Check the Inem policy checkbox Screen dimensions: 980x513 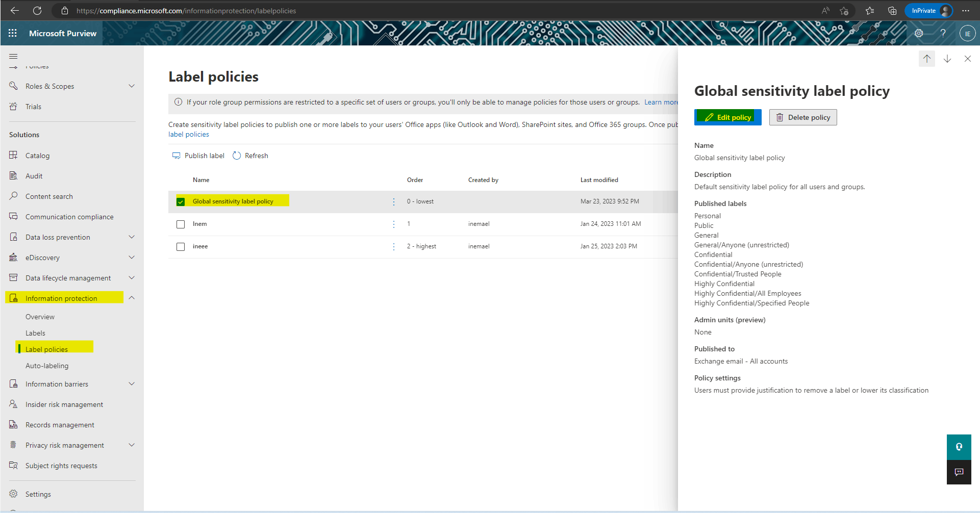(x=181, y=224)
